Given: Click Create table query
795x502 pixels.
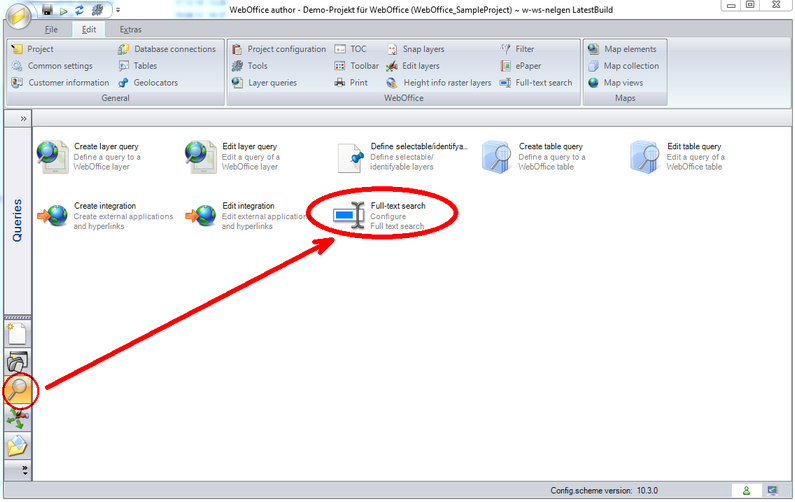Looking at the screenshot, I should (533, 157).
